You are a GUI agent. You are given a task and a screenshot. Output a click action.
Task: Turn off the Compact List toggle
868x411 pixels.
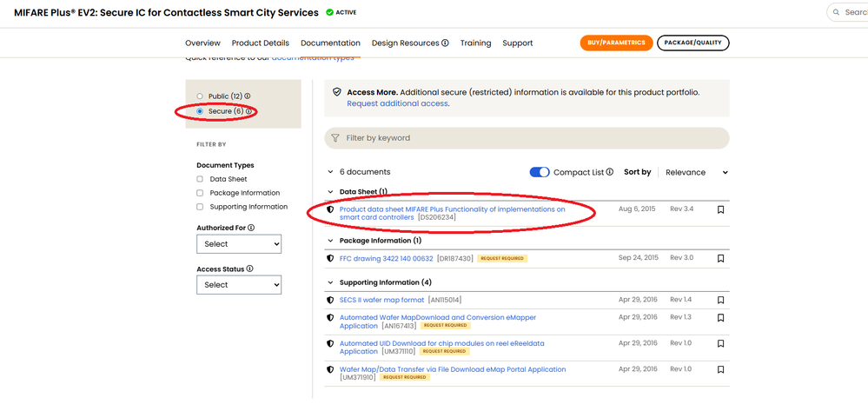[x=540, y=172]
